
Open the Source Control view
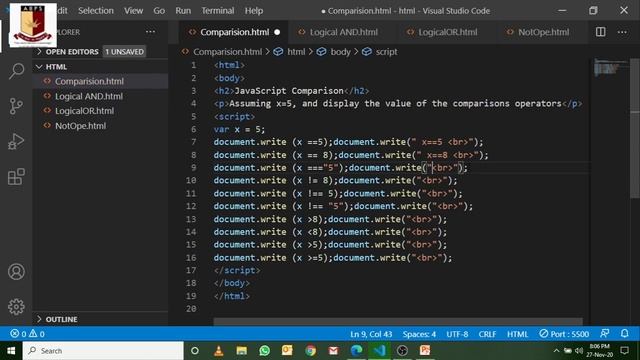pyautogui.click(x=16, y=106)
